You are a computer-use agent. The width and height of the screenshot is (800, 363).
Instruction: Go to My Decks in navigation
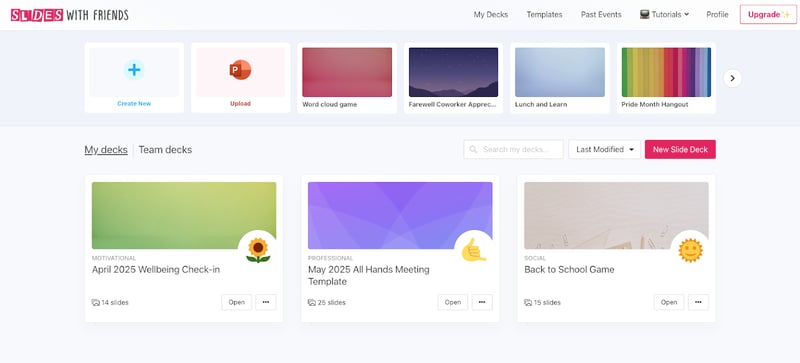tap(491, 14)
